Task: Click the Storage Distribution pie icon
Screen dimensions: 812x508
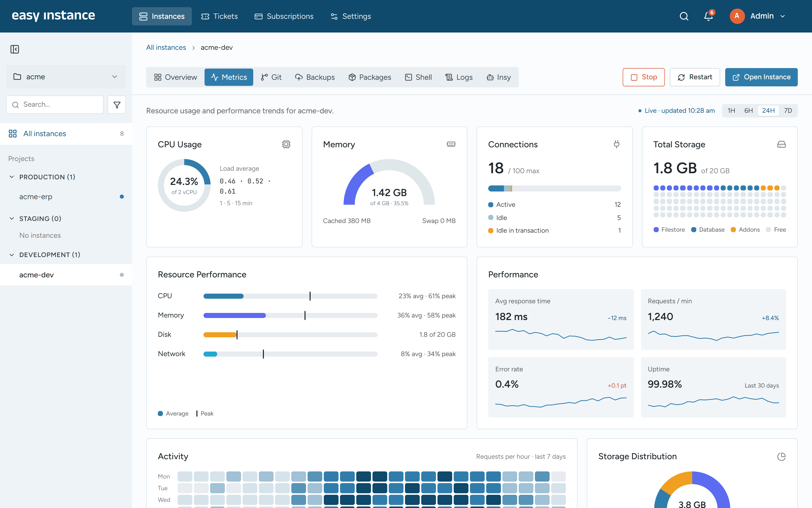Action: coord(782,456)
